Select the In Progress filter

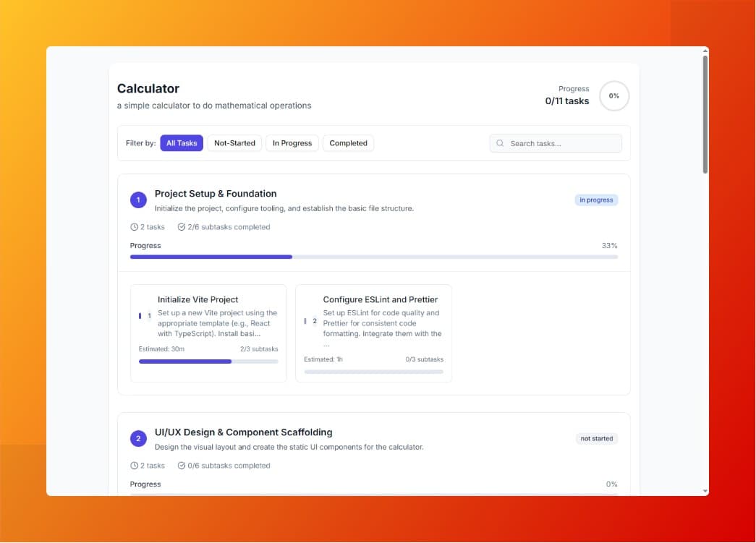(x=292, y=143)
